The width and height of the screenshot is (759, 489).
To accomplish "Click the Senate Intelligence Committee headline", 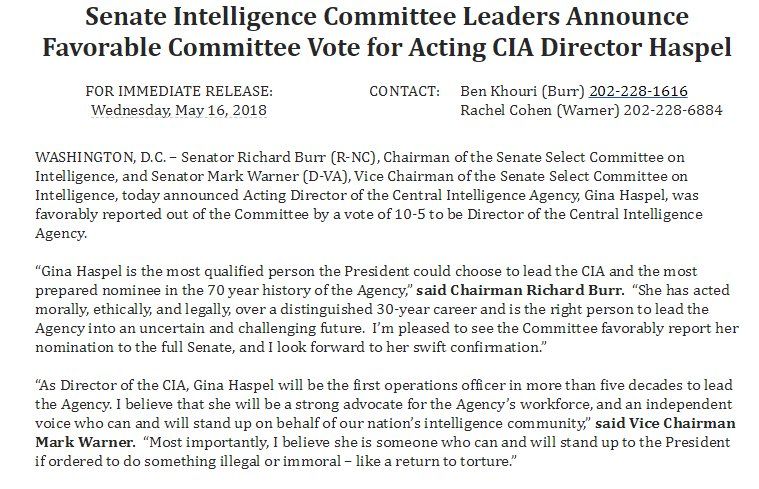I will [387, 16].
